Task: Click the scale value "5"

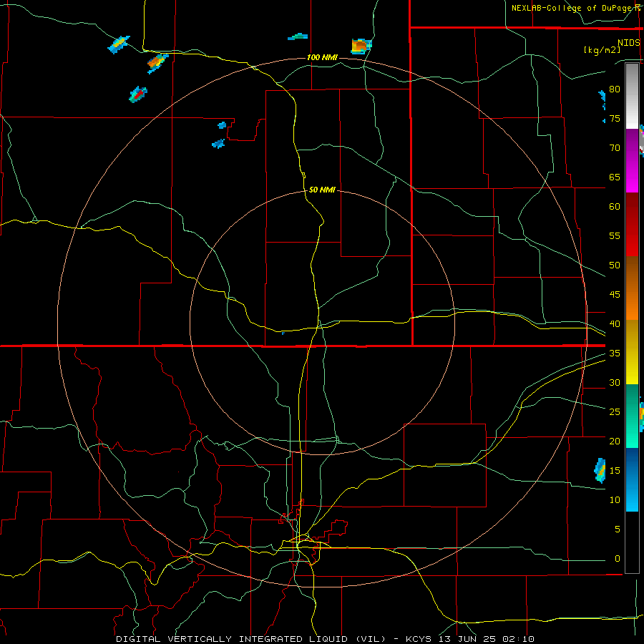Action: click(x=617, y=529)
